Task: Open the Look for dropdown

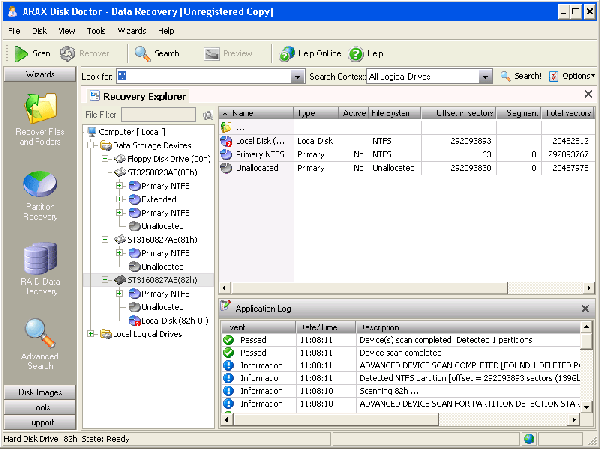Action: [x=297, y=76]
